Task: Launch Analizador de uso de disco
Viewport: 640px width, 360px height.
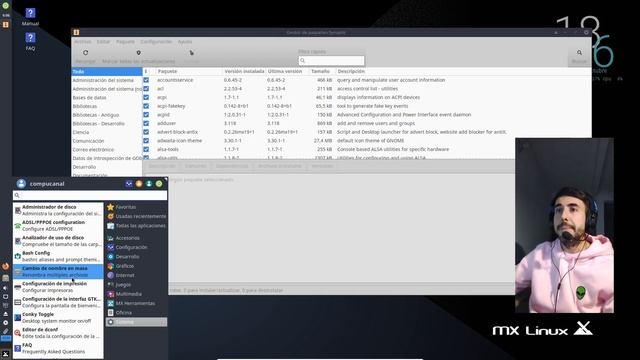Action: tap(58, 241)
